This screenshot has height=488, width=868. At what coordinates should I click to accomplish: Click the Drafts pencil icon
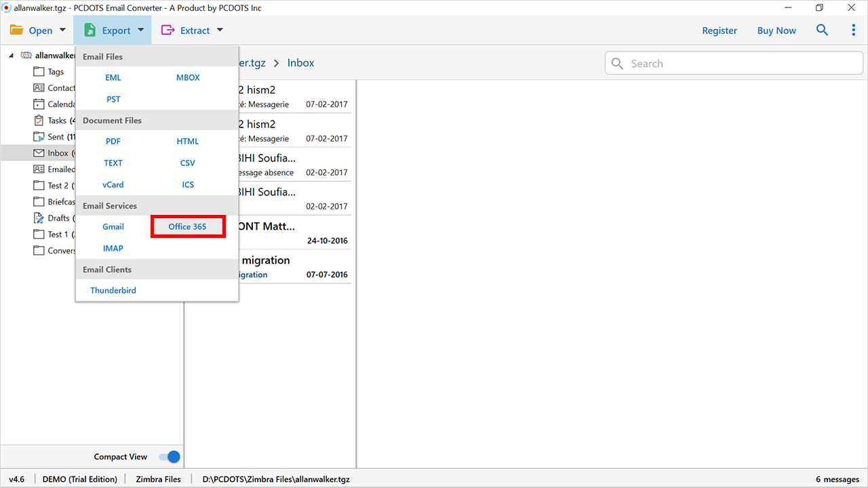tap(39, 218)
